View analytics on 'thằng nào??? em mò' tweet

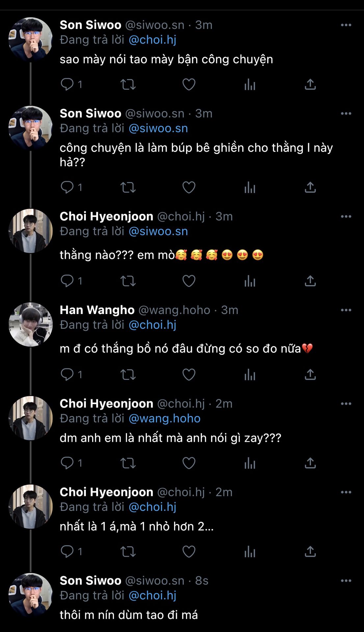250,281
